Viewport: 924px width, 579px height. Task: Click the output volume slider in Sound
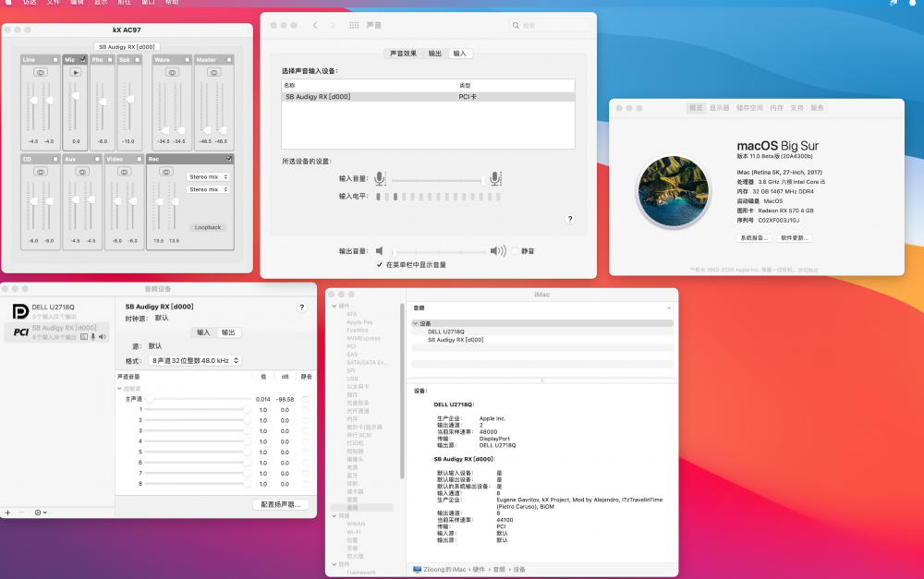click(x=438, y=251)
